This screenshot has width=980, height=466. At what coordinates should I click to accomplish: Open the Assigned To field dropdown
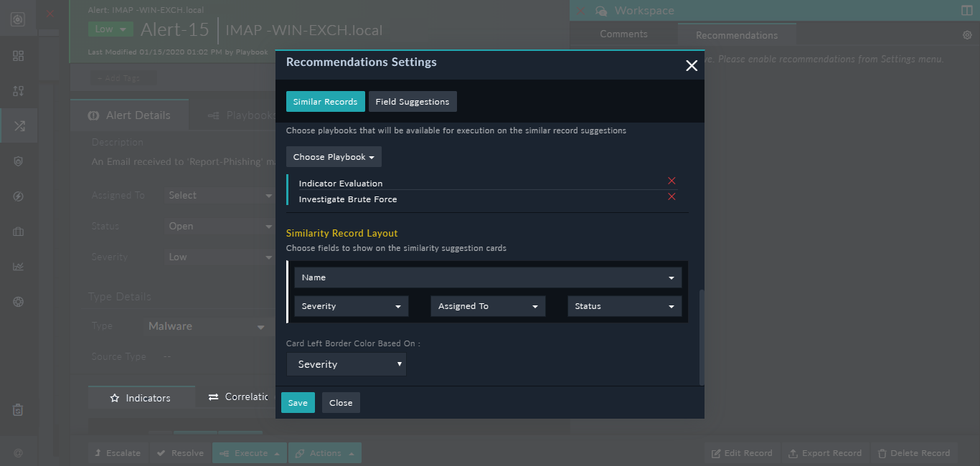pyautogui.click(x=488, y=306)
